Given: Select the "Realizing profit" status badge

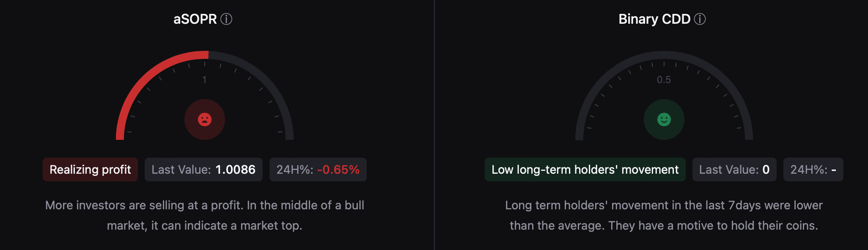Looking at the screenshot, I should point(90,169).
